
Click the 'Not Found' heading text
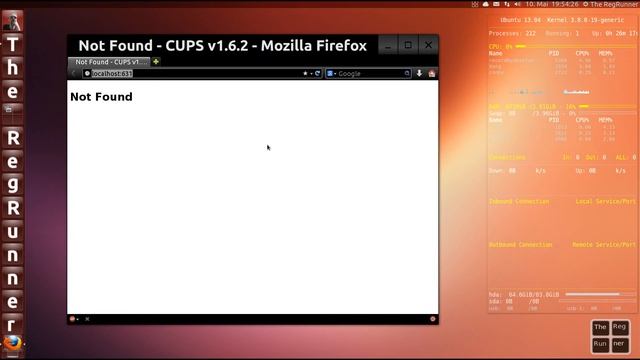point(101,97)
